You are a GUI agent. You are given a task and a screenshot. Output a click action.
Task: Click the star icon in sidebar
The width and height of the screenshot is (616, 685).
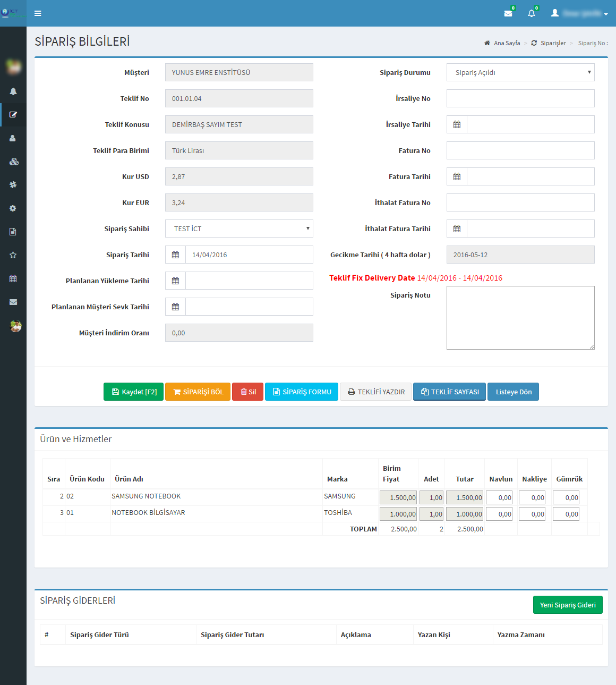[13, 255]
